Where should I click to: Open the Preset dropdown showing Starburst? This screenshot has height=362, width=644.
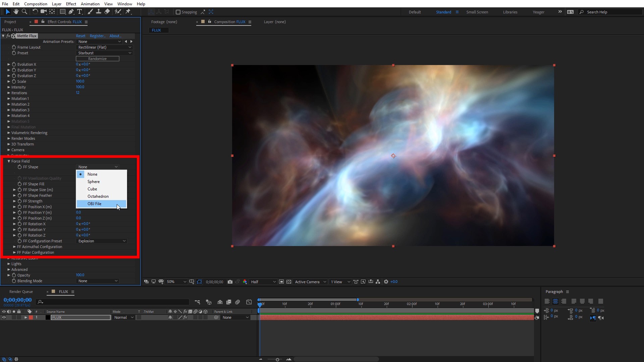click(104, 53)
